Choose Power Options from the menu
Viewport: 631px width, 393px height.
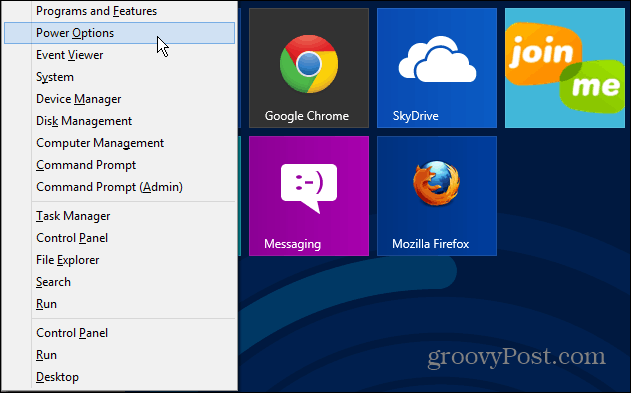[119, 33]
